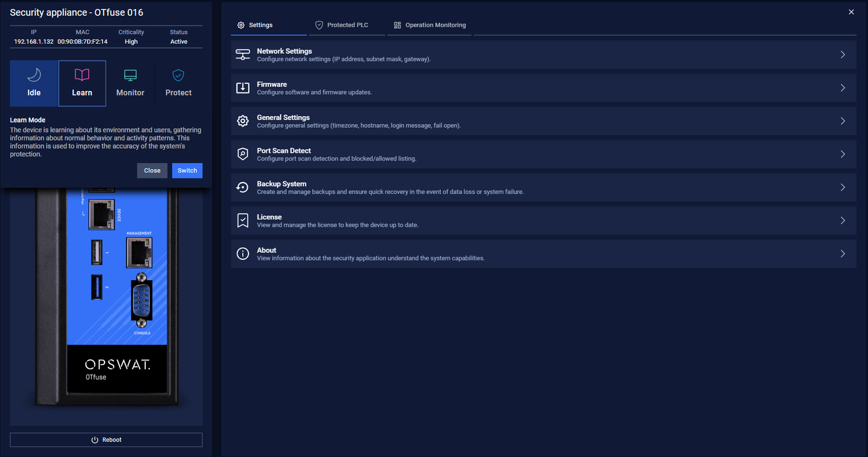Open the About row title
This screenshot has width=868, height=457.
click(x=267, y=251)
